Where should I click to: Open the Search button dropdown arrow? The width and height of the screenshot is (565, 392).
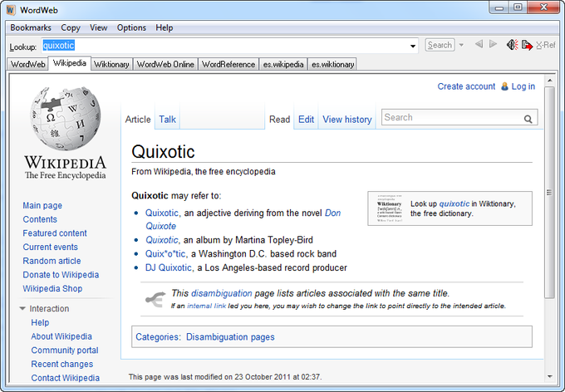click(461, 46)
